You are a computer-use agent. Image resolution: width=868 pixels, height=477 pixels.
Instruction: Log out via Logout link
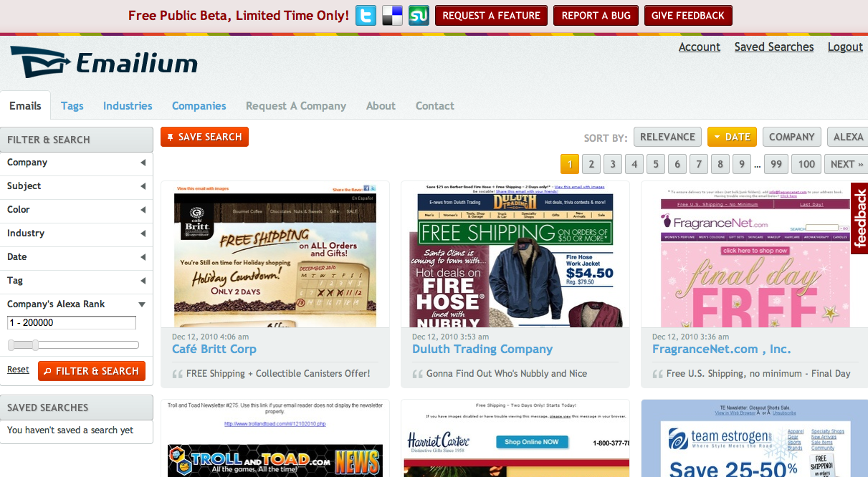pos(845,47)
